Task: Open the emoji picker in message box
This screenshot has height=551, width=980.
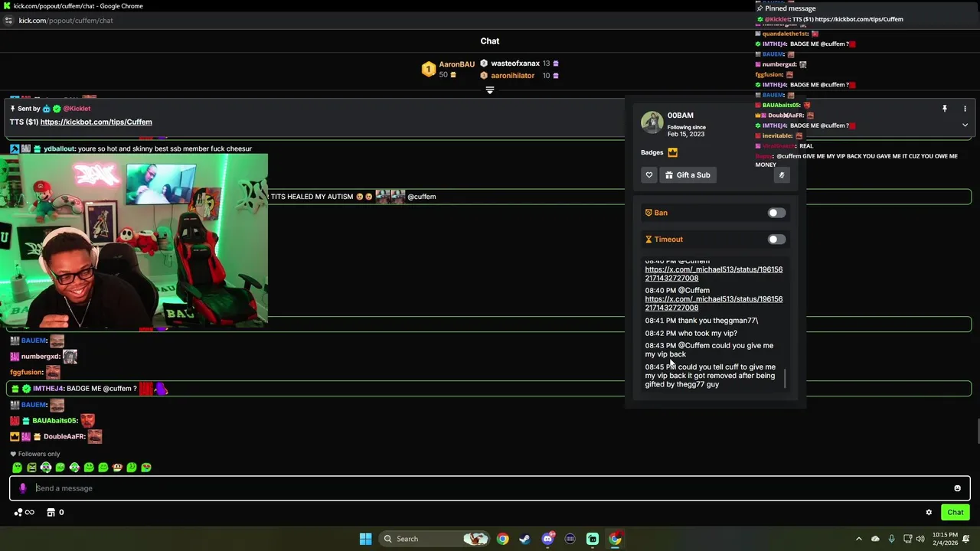Action: (x=957, y=488)
